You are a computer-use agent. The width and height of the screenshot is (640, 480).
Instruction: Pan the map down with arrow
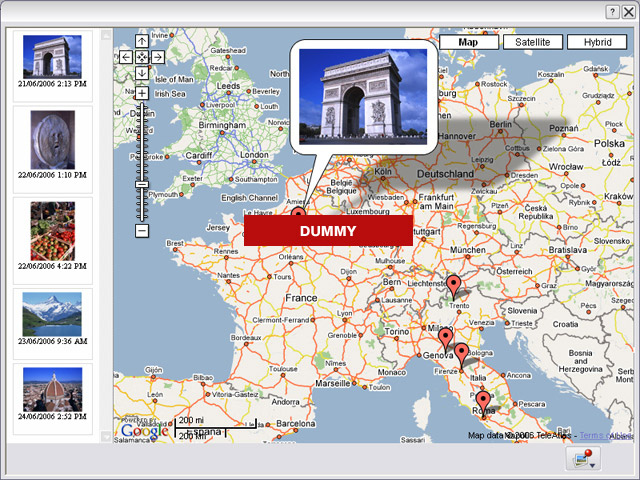click(x=142, y=73)
